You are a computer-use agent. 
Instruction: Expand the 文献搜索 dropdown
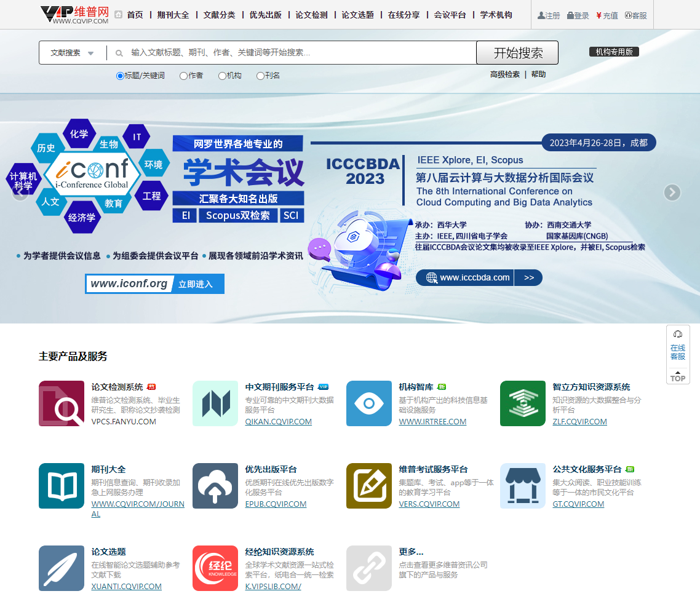pyautogui.click(x=73, y=53)
